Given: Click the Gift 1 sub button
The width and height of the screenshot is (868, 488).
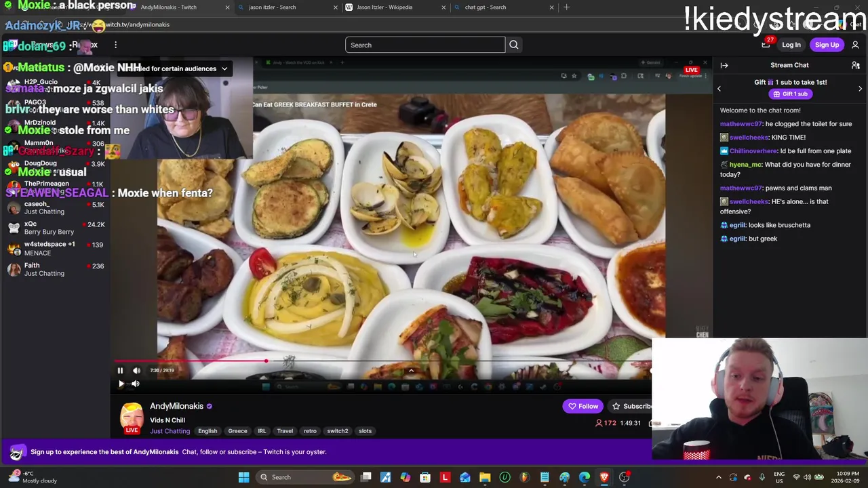Looking at the screenshot, I should (x=790, y=94).
